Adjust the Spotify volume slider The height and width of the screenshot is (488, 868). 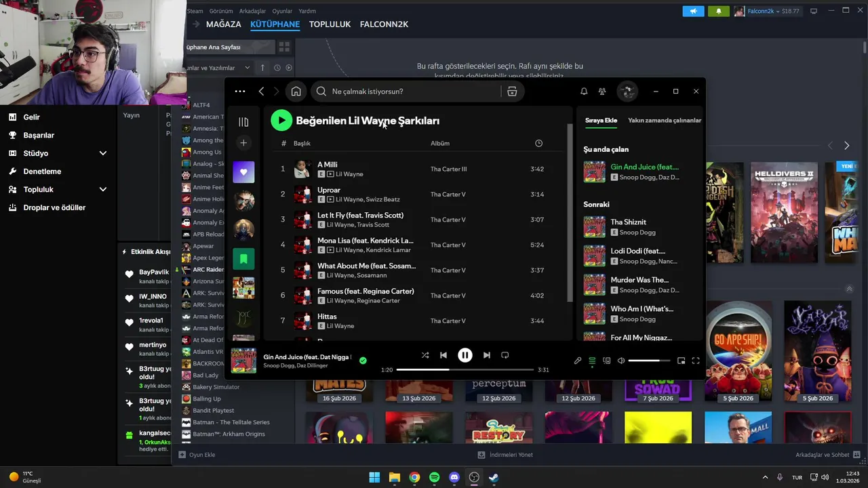coord(649,361)
